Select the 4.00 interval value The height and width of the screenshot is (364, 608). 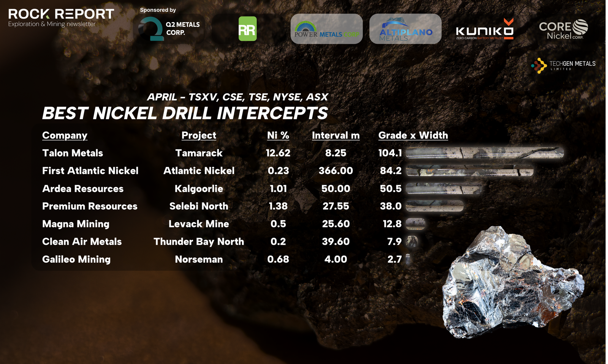click(336, 259)
